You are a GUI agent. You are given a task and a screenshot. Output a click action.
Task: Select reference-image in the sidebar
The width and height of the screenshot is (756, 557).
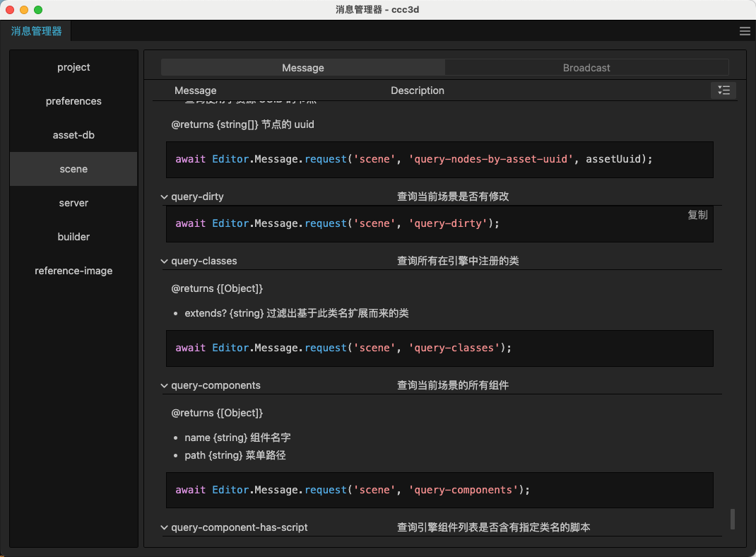73,271
